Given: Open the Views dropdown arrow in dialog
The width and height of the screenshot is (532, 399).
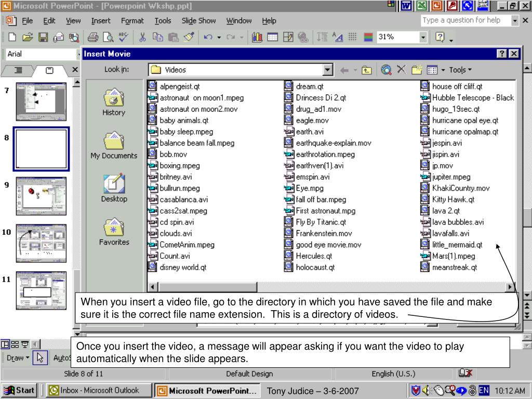Looking at the screenshot, I should click(443, 70).
